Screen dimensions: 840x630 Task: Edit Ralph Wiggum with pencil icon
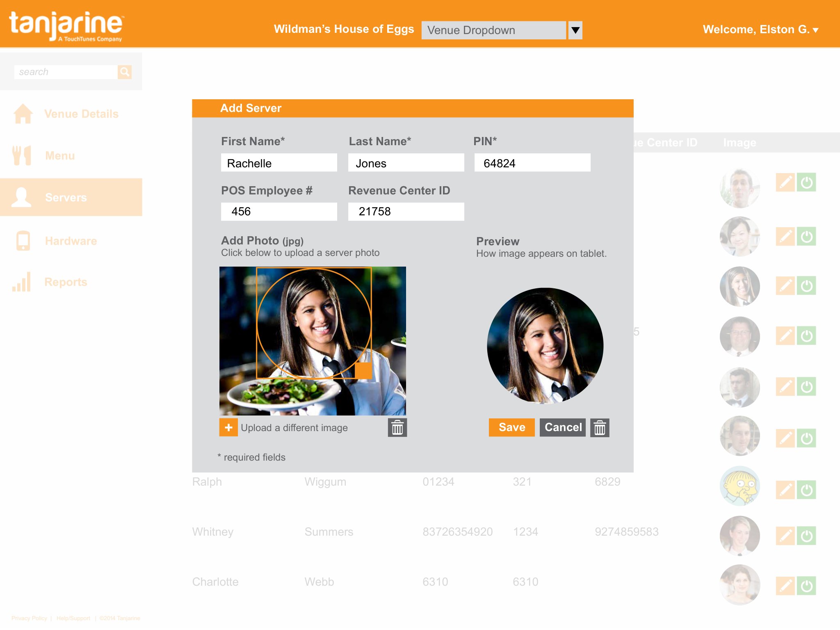[x=785, y=490]
